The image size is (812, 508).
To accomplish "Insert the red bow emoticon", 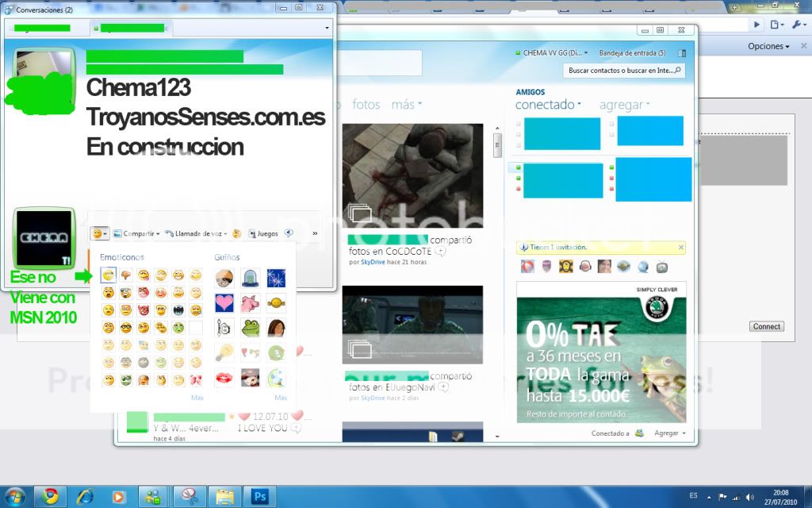I will 196,380.
